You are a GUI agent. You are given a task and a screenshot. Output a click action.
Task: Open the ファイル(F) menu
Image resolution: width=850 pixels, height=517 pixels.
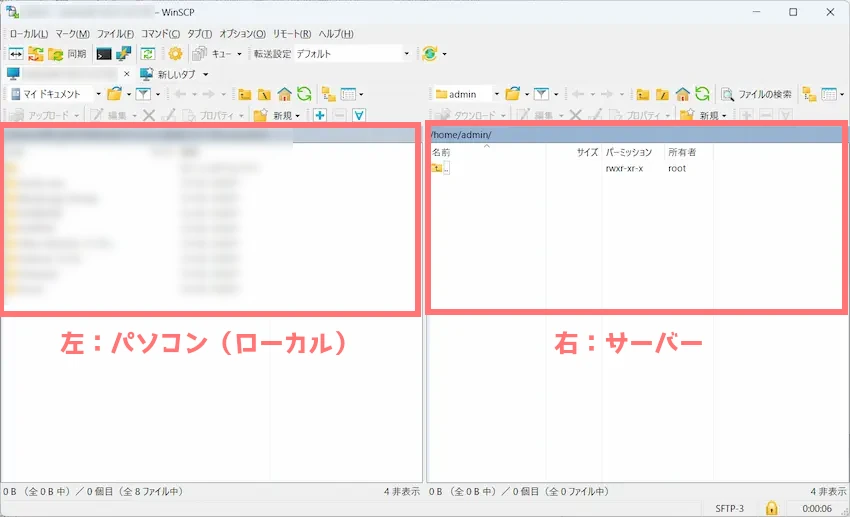pyautogui.click(x=115, y=34)
